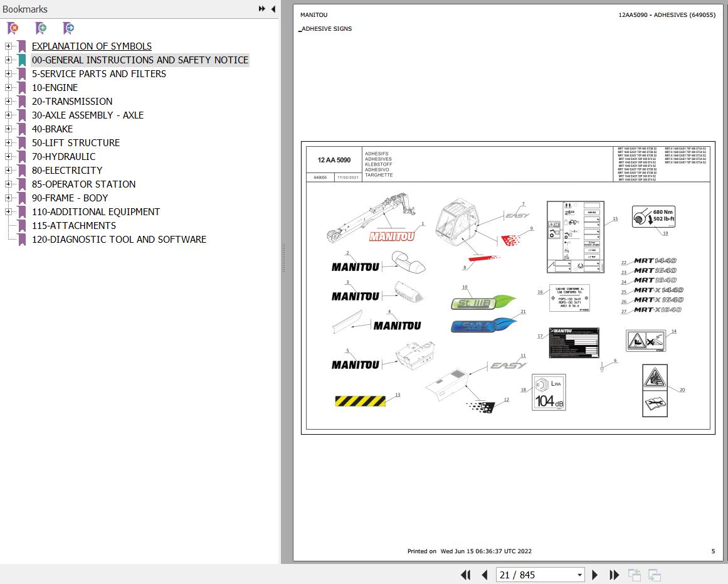Click the 'Printed on' date footer text

470,551
